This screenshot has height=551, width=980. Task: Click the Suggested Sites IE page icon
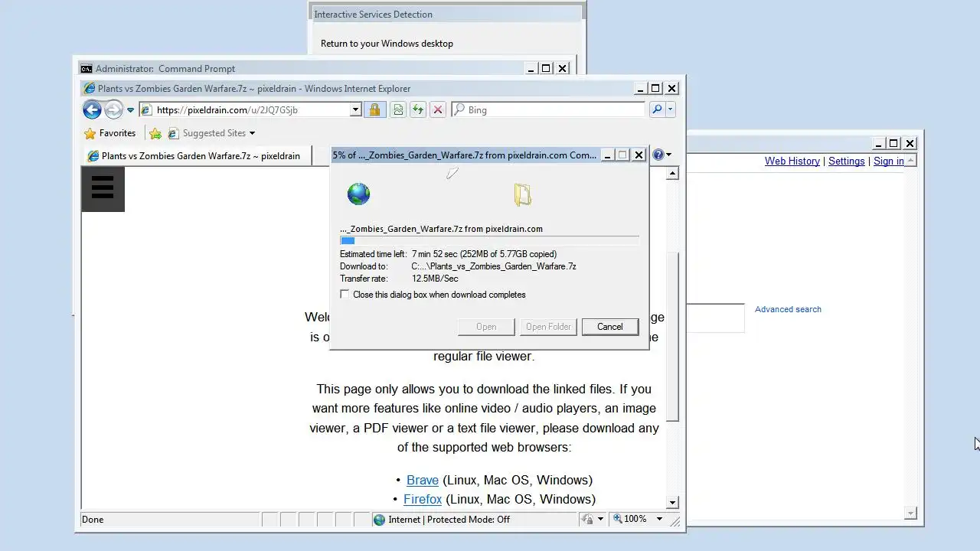point(173,133)
